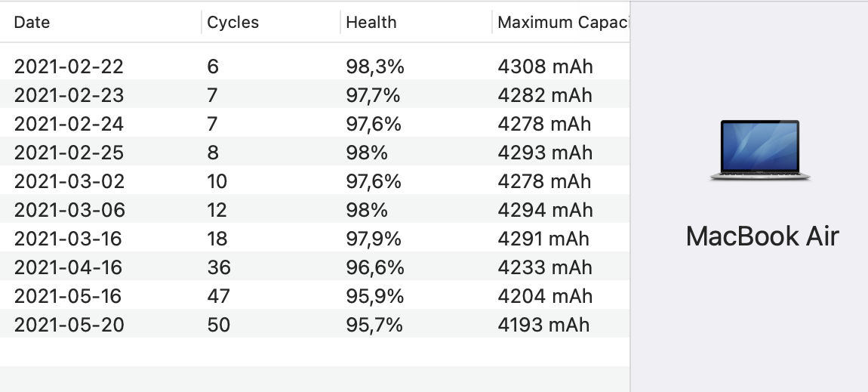Sort by the Cycles column header
The image size is (868, 392).
pos(232,23)
